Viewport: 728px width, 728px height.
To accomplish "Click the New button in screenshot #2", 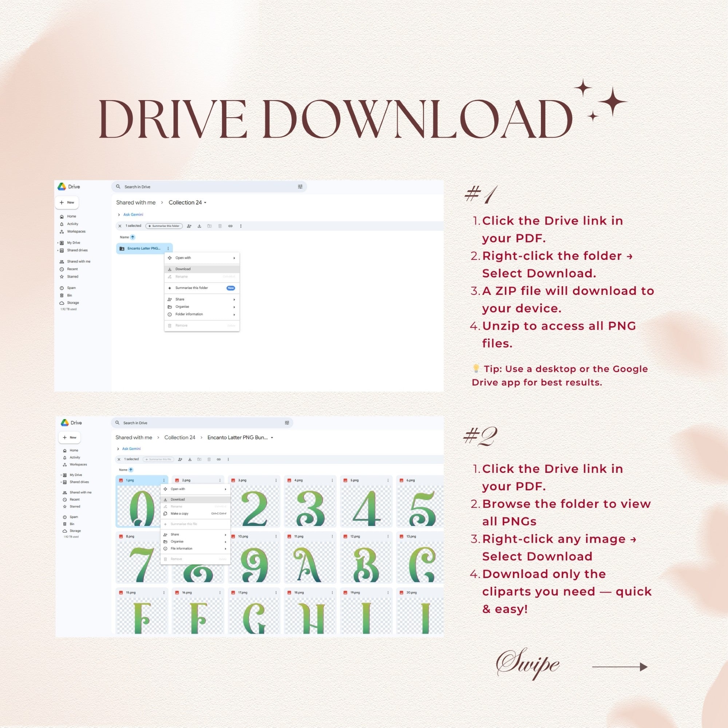I will [x=70, y=438].
